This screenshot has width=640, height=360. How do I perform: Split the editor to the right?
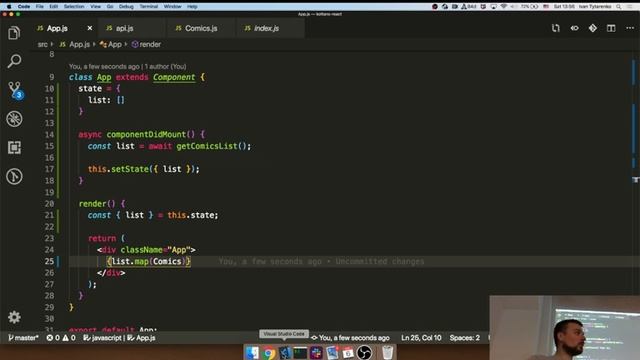[x=611, y=28]
